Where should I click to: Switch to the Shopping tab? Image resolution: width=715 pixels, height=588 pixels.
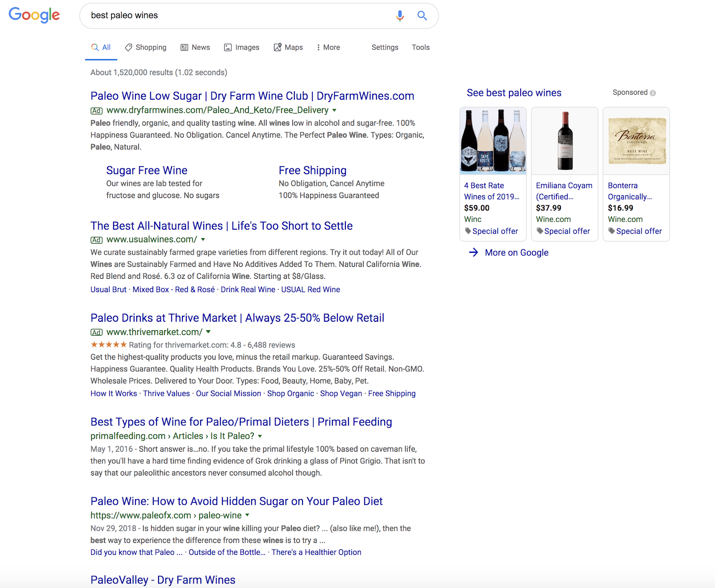pos(146,47)
